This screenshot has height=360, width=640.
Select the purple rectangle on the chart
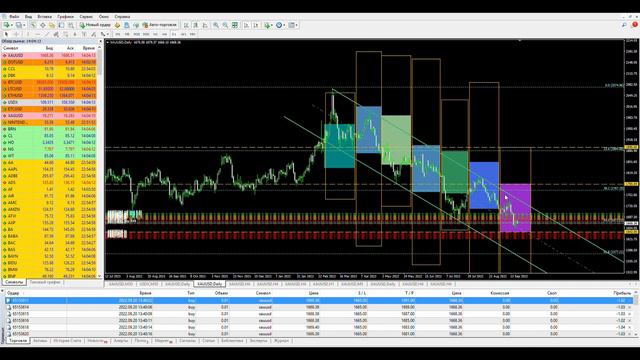[x=516, y=208]
